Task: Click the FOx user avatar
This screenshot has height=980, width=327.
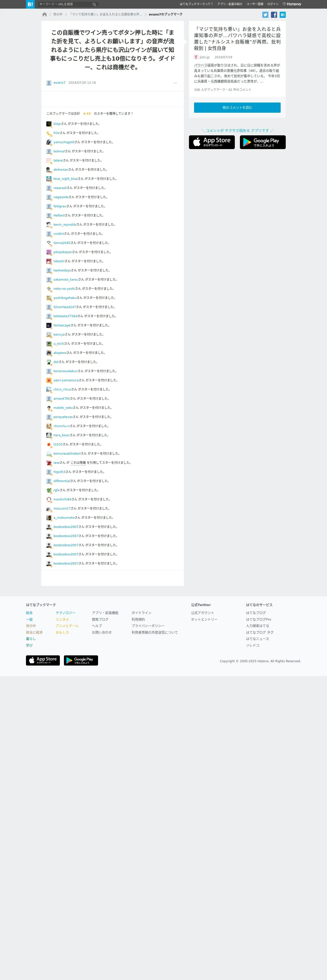Action: tap(49, 133)
